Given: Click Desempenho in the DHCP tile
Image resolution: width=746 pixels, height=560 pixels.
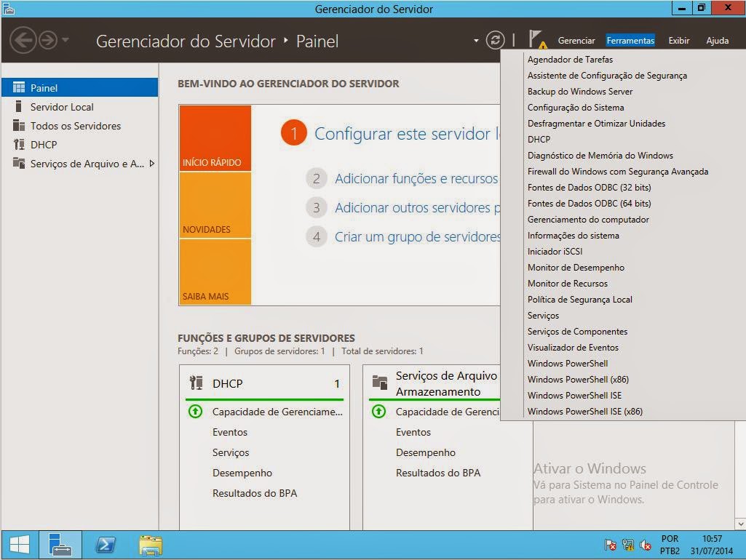Looking at the screenshot, I should coord(242,473).
